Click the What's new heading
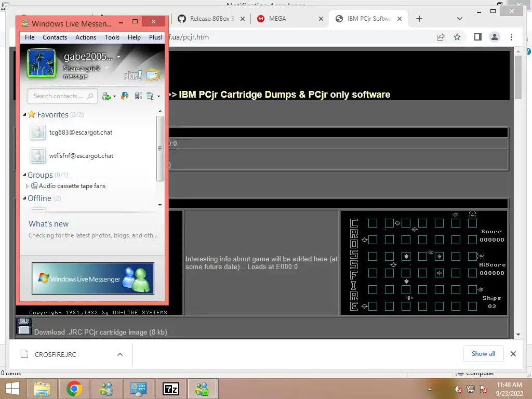 (48, 224)
